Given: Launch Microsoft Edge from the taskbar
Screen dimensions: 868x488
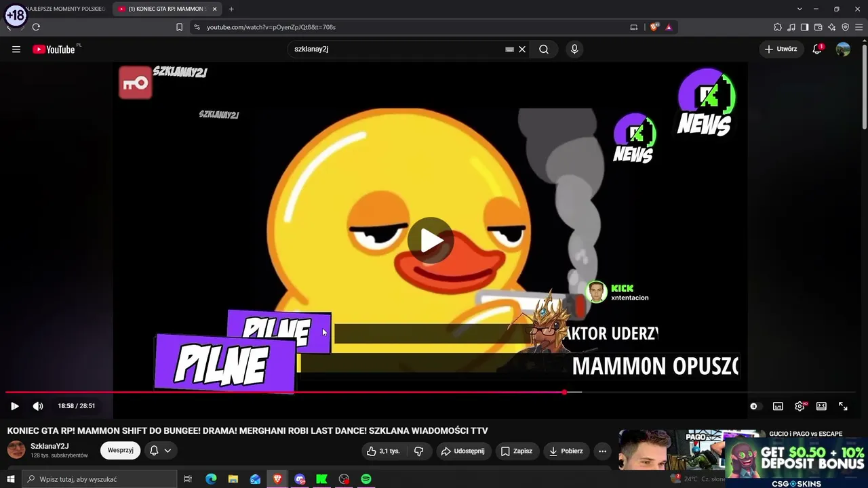Looking at the screenshot, I should [x=211, y=479].
